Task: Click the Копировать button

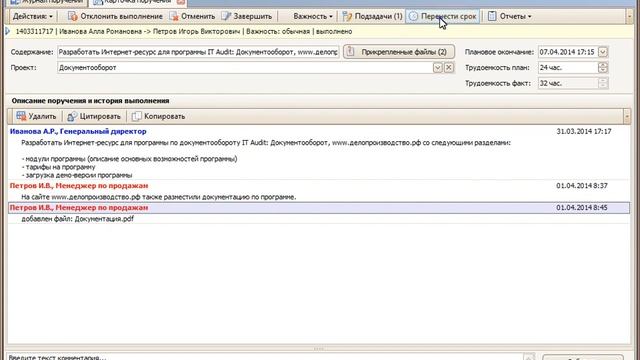Action: click(x=158, y=116)
